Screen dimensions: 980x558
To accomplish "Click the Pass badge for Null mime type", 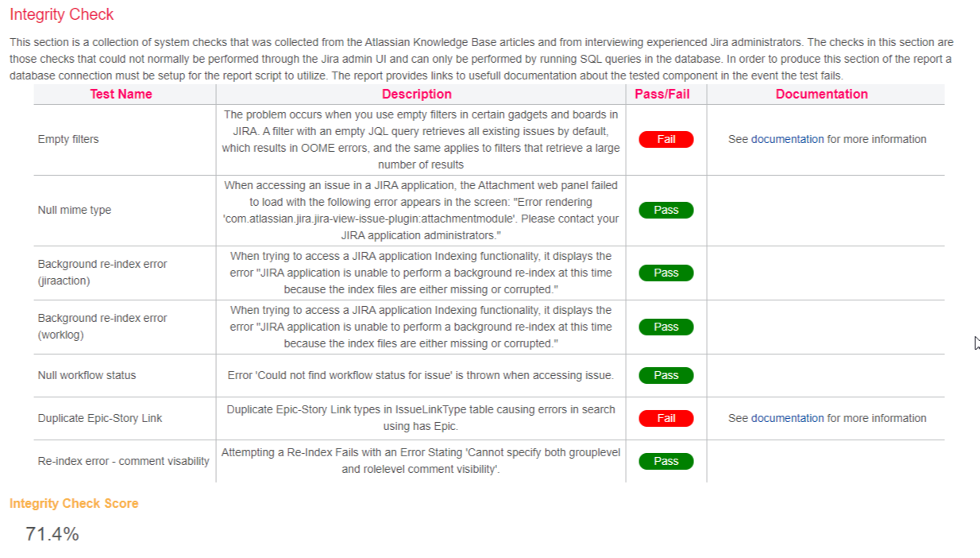I will click(x=666, y=210).
